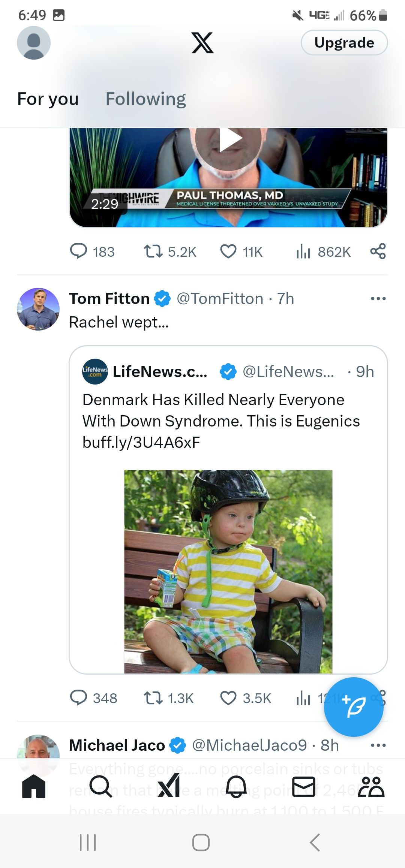Open notifications bell icon
405x868 pixels.
click(236, 786)
